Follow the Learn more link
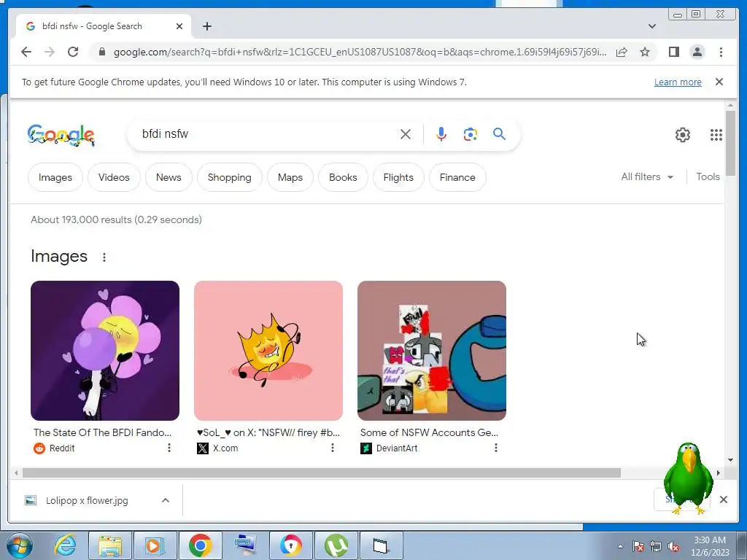 [x=678, y=82]
